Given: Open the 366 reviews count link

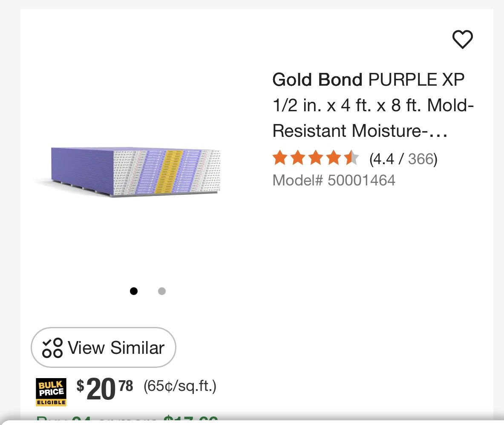Looking at the screenshot, I should coord(420,159).
